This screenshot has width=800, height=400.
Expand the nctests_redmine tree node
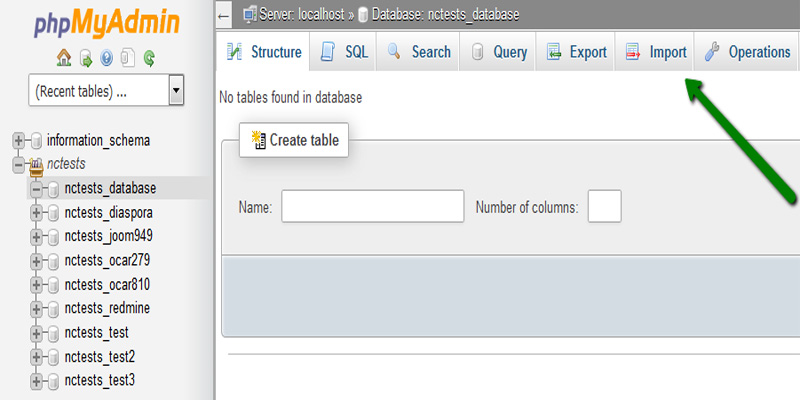pyautogui.click(x=36, y=309)
